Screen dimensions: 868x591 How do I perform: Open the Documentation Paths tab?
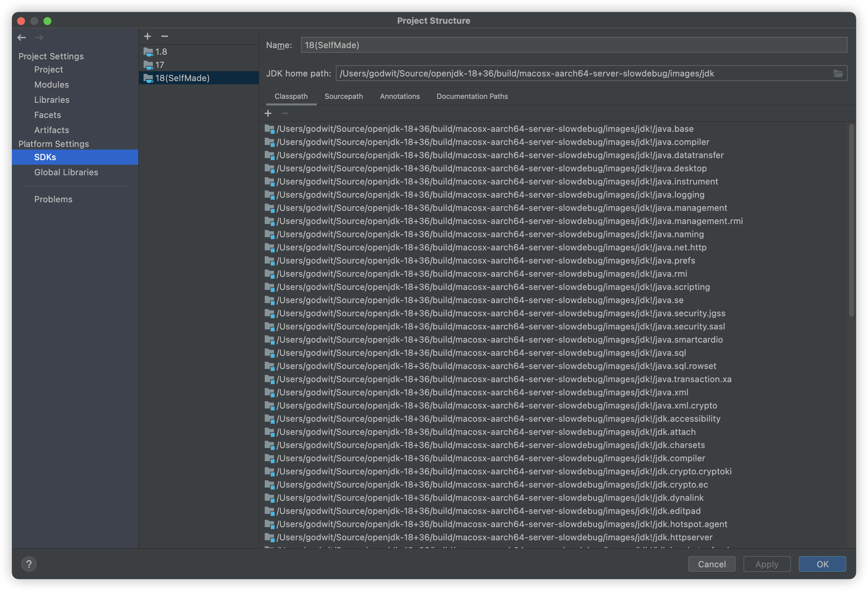click(472, 97)
